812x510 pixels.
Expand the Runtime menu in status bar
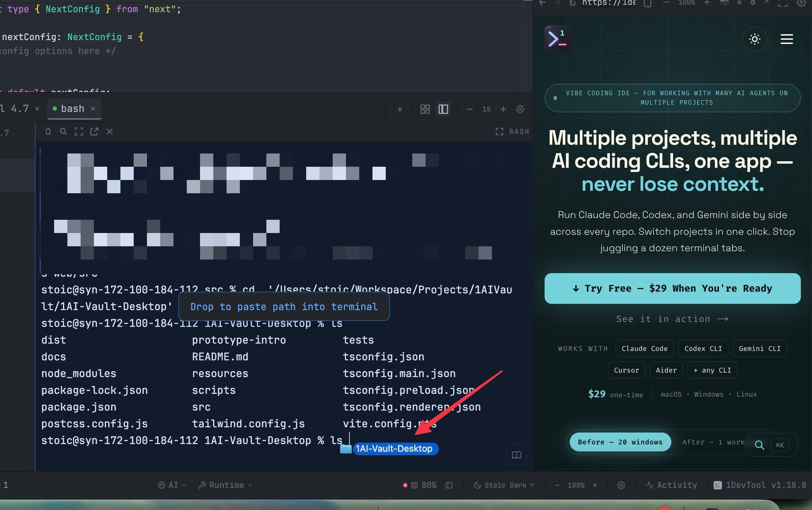(x=225, y=485)
